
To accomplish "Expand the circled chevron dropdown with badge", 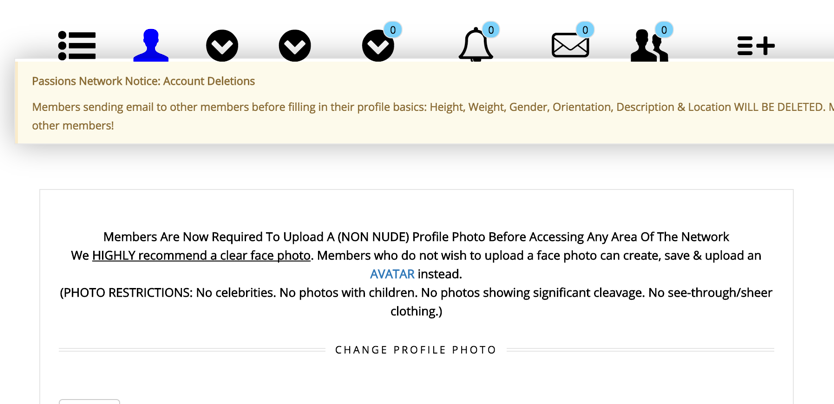I will [377, 47].
